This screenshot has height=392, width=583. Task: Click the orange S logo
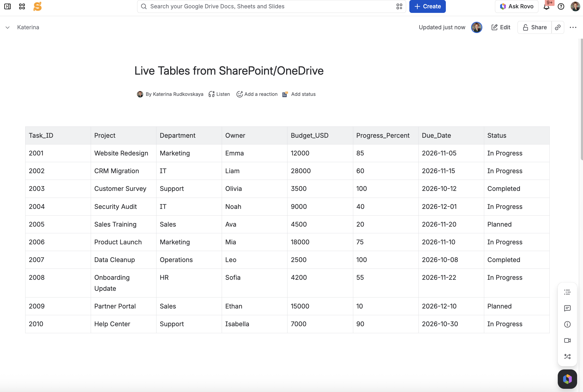tap(38, 6)
